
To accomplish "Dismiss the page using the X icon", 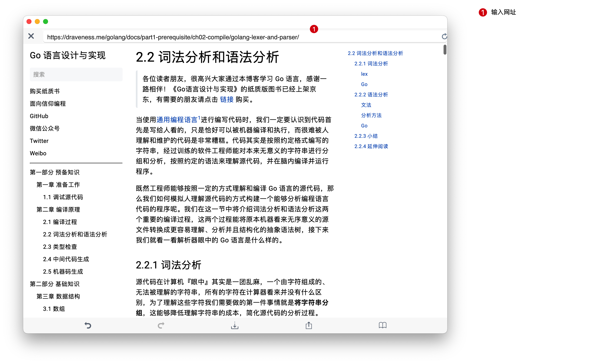I will pos(31,36).
